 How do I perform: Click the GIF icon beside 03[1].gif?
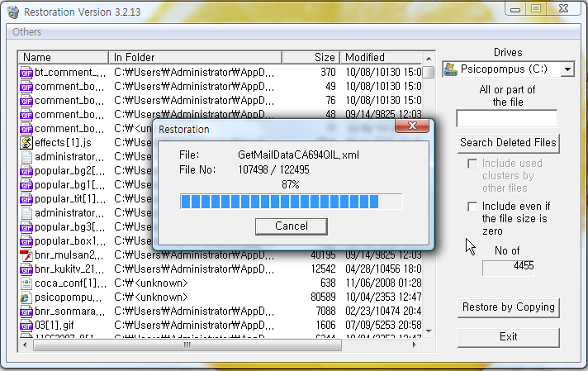coord(26,326)
